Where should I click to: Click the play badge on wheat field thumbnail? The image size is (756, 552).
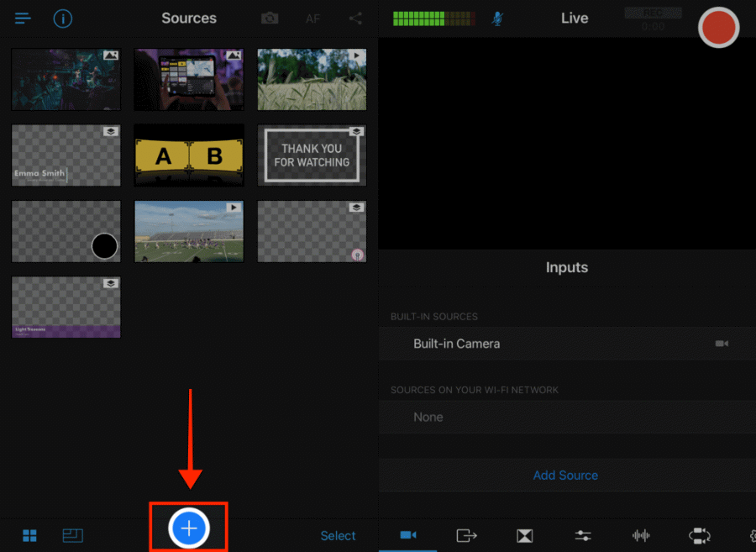point(357,55)
